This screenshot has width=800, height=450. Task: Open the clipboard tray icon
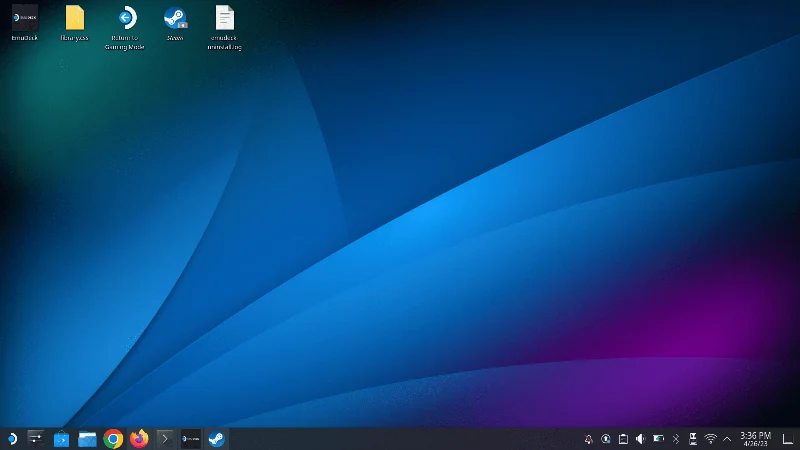coord(623,439)
